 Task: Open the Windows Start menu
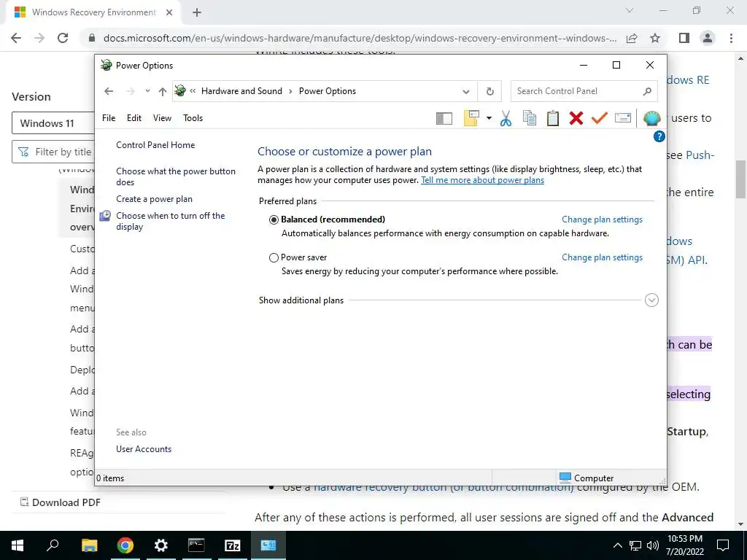(x=18, y=545)
